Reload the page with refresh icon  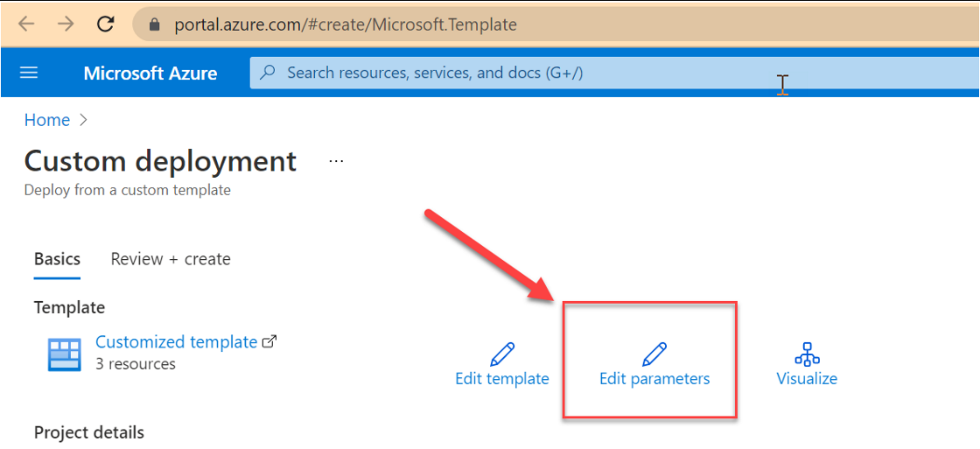[106, 25]
